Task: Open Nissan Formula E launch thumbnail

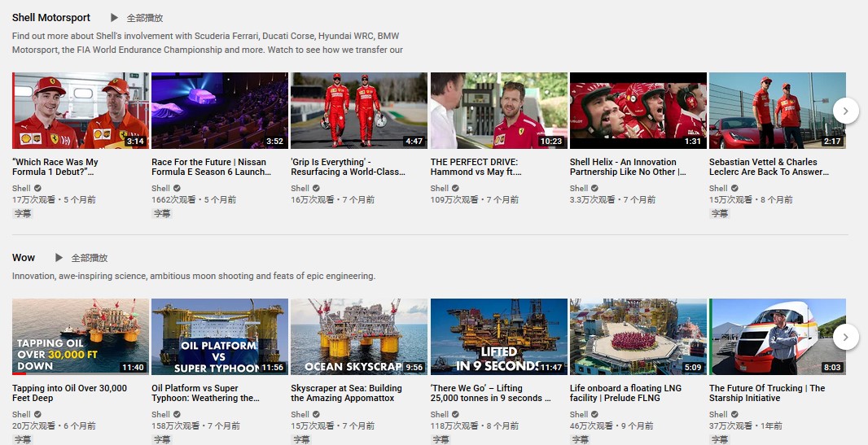Action: (220, 111)
